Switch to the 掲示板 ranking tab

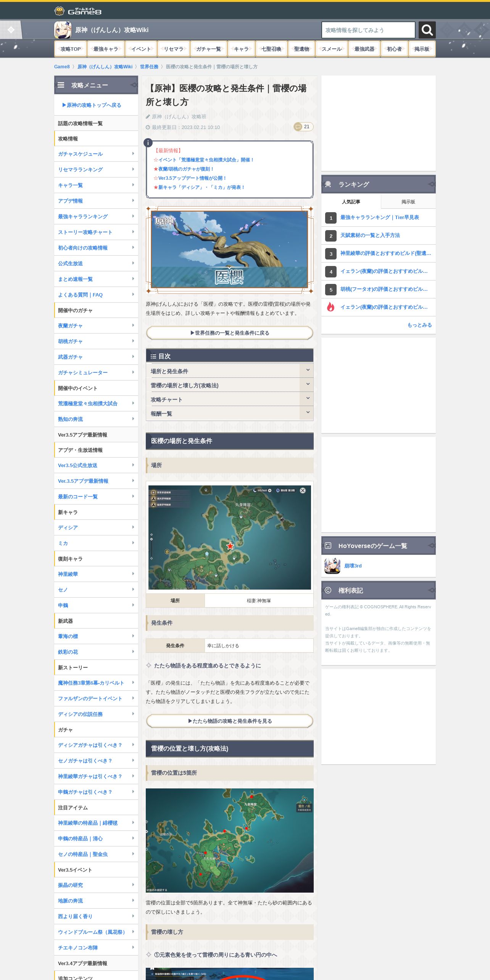[x=408, y=201]
